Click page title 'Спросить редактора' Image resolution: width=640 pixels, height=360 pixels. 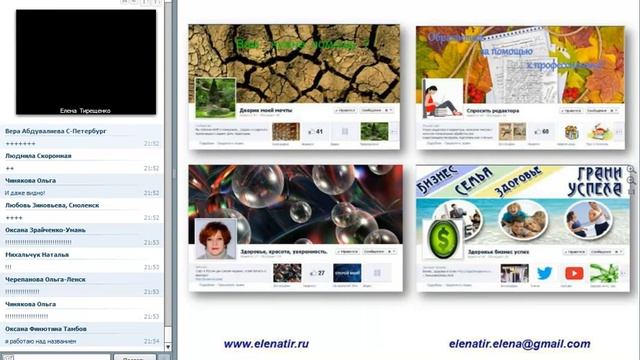pos(493,110)
